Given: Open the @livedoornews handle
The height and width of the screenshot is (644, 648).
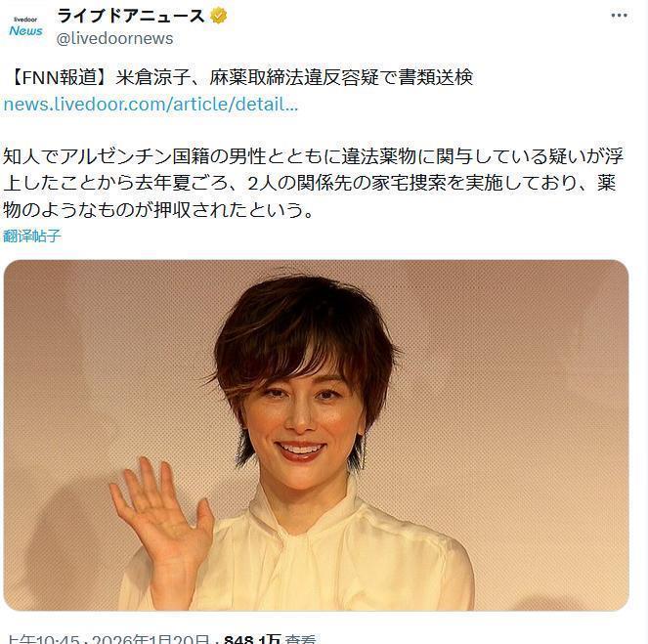Looking at the screenshot, I should pos(115,38).
